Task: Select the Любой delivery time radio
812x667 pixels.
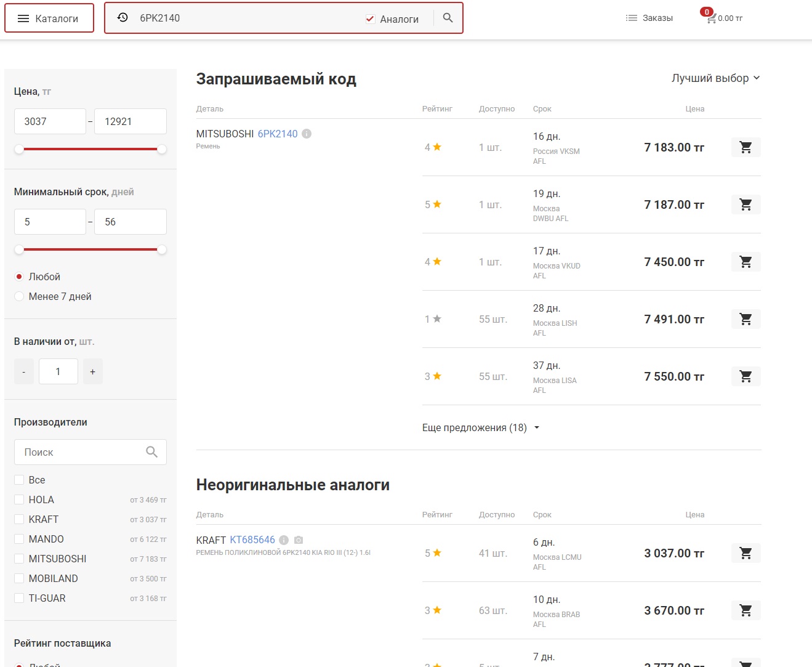Action: click(x=19, y=277)
